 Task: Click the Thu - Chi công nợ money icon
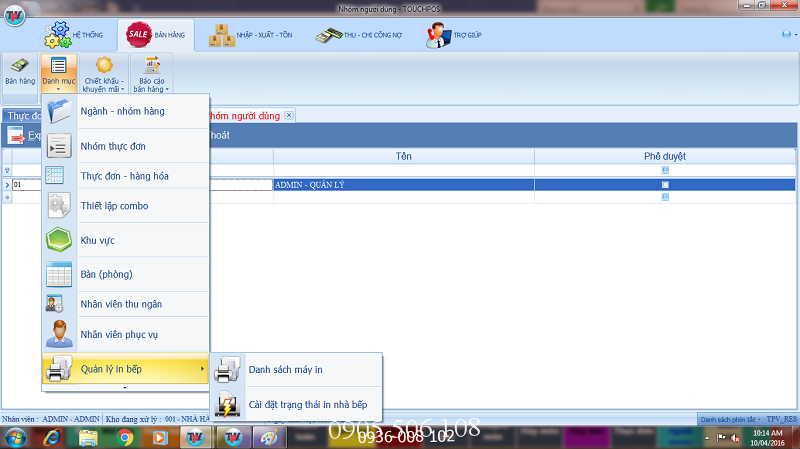pyautogui.click(x=328, y=35)
